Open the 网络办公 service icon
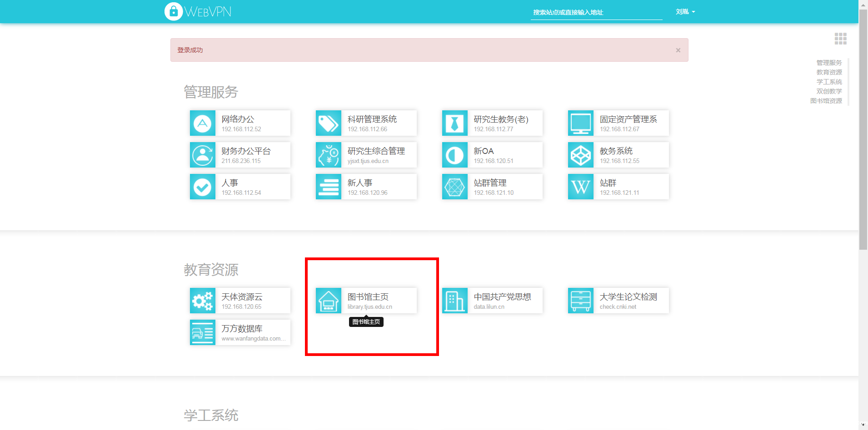The height and width of the screenshot is (430, 868). (x=203, y=123)
